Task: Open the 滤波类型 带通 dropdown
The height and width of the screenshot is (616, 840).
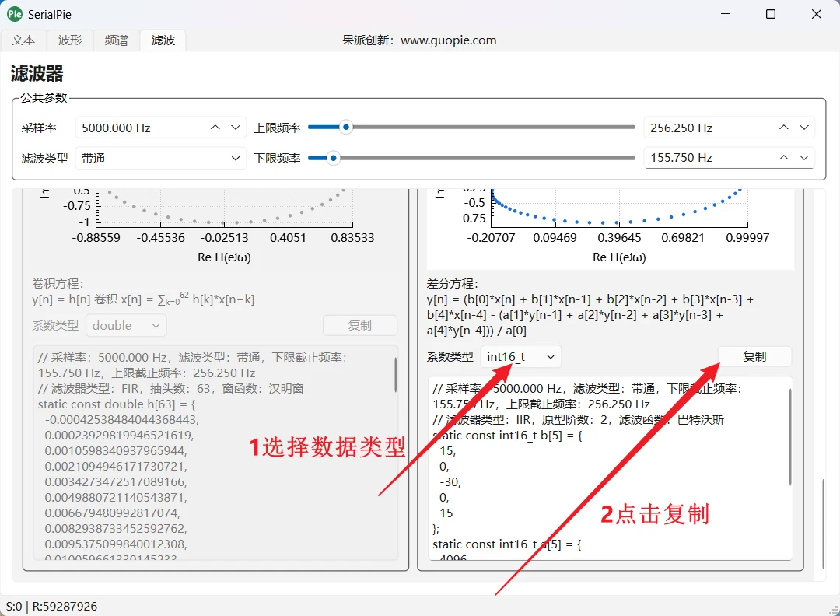Action: (161, 158)
